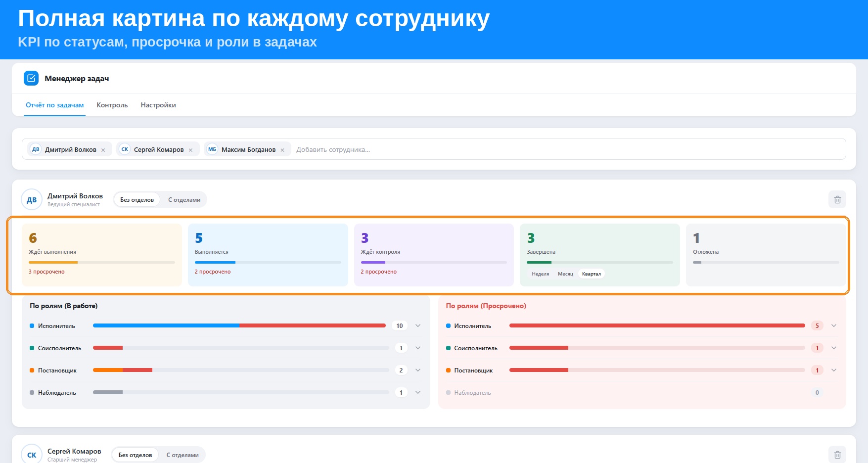This screenshot has width=868, height=463.
Task: Open the Завершена KPI card
Action: click(x=600, y=255)
